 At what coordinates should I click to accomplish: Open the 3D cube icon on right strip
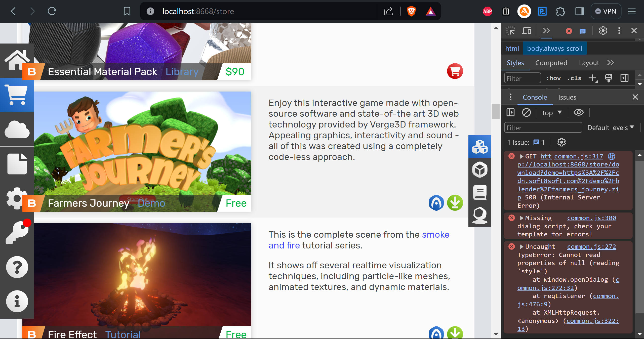480,169
